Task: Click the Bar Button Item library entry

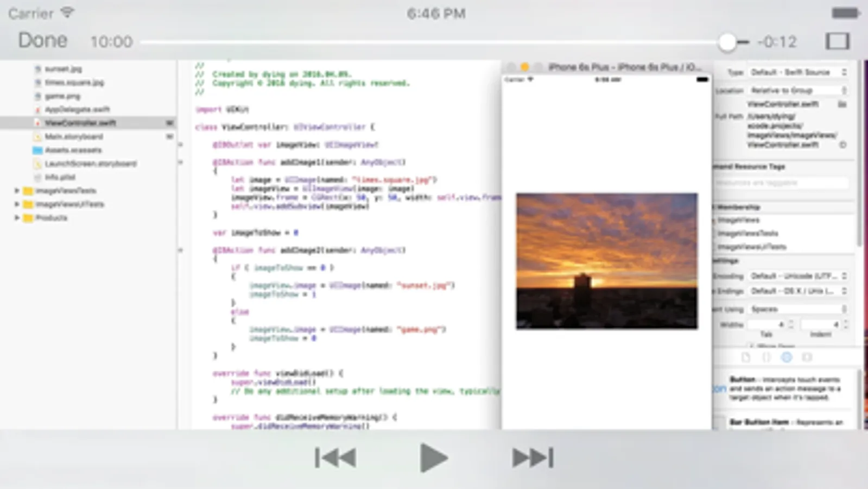Action: [785, 423]
